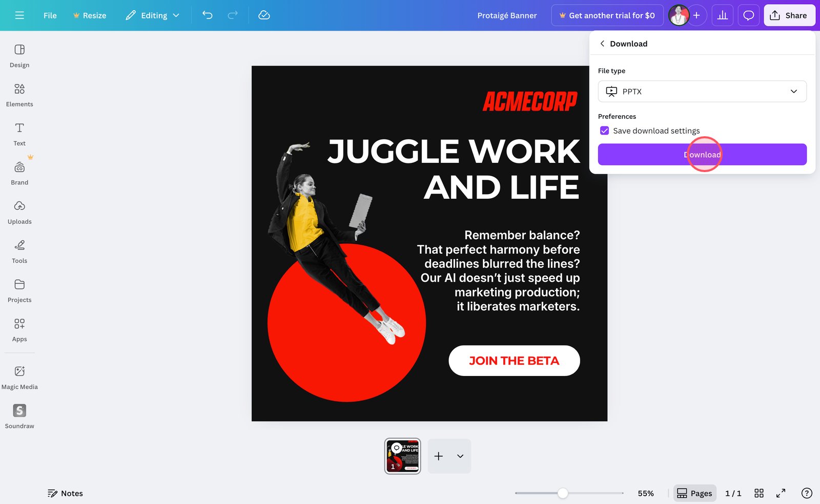Open the comments speech bubble icon
The height and width of the screenshot is (504, 820).
click(x=749, y=15)
